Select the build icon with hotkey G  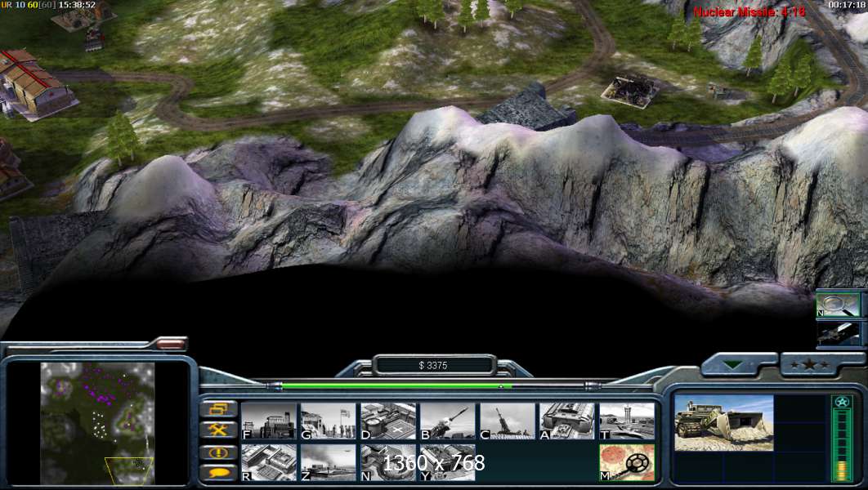tap(328, 421)
